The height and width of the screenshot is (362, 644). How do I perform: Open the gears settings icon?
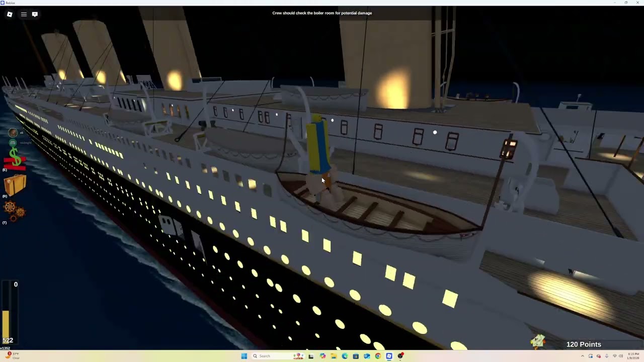pos(15,210)
